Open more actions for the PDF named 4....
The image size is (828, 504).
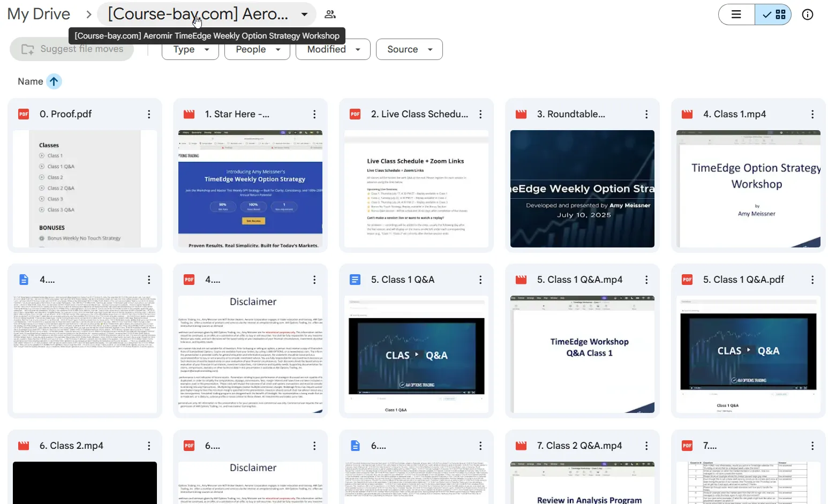[x=314, y=280]
